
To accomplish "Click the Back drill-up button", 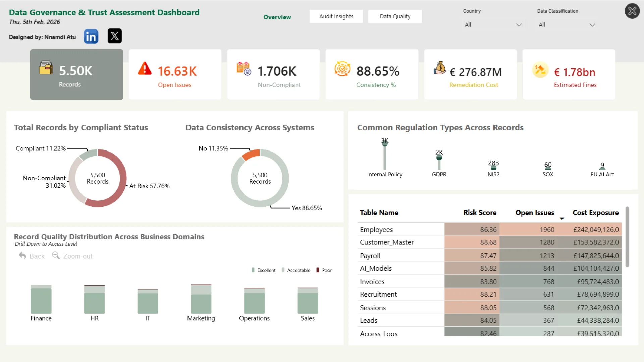I will click(x=32, y=256).
